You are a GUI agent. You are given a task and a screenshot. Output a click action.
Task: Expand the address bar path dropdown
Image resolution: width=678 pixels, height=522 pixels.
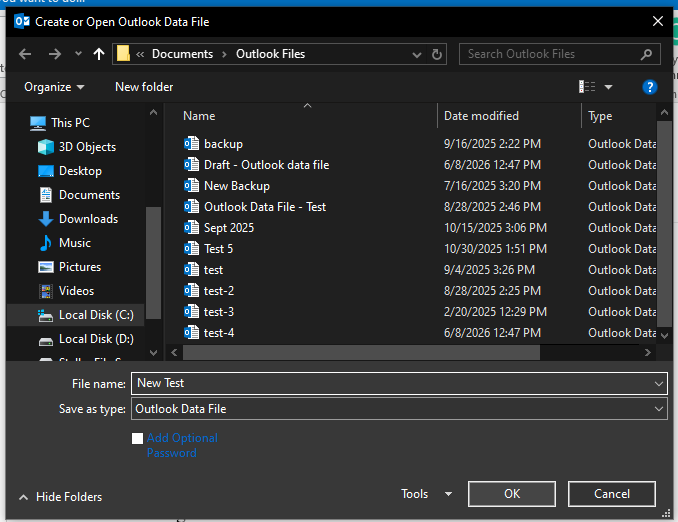(x=417, y=54)
